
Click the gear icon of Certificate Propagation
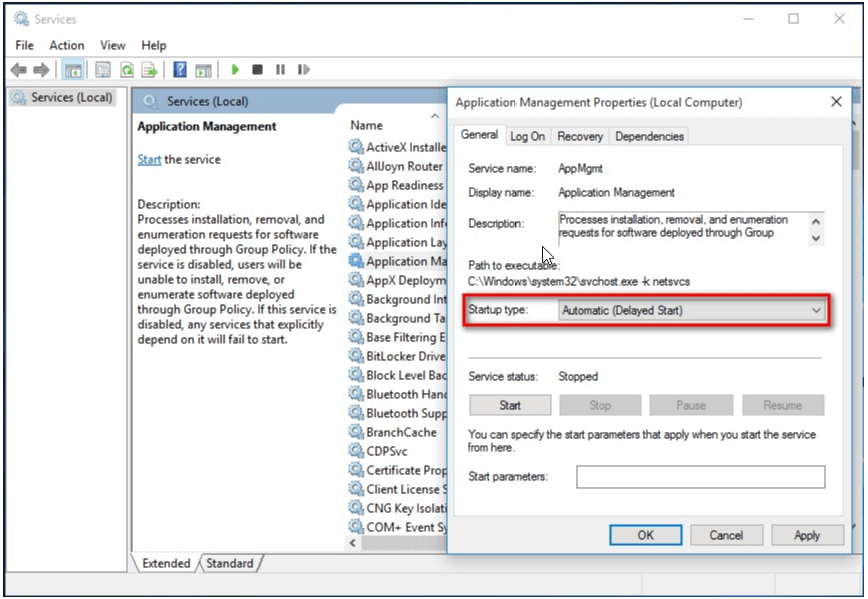coord(355,469)
